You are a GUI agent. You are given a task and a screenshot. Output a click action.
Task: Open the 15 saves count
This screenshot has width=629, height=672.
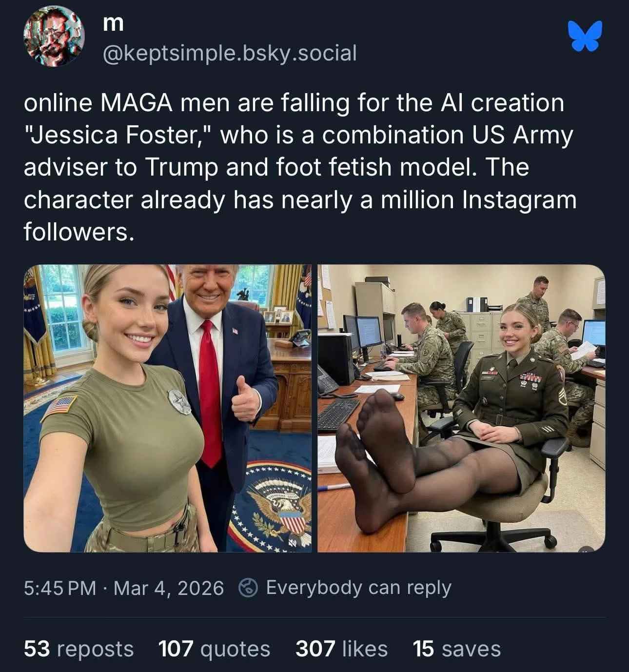[x=456, y=649]
